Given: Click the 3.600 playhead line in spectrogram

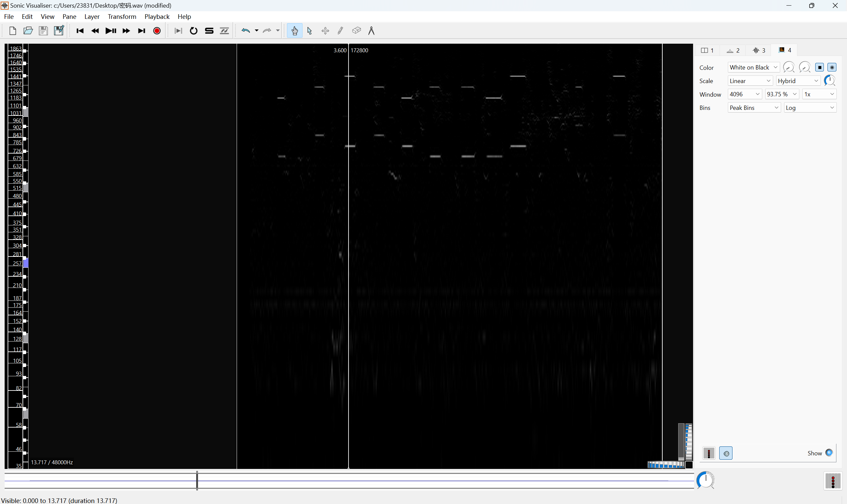Looking at the screenshot, I should [349, 256].
